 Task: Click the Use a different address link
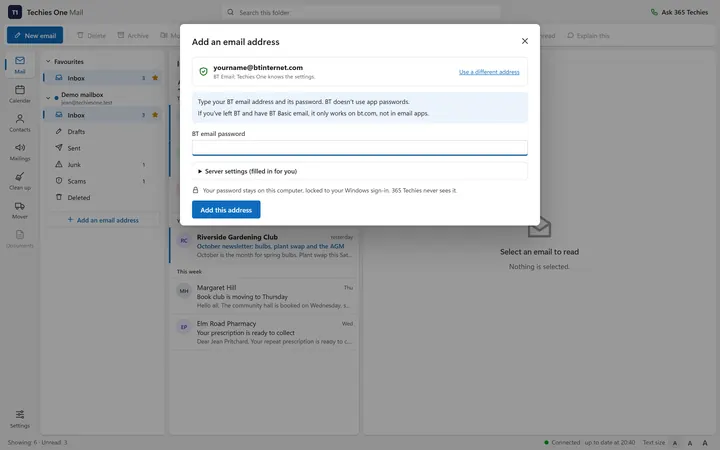[x=489, y=72]
